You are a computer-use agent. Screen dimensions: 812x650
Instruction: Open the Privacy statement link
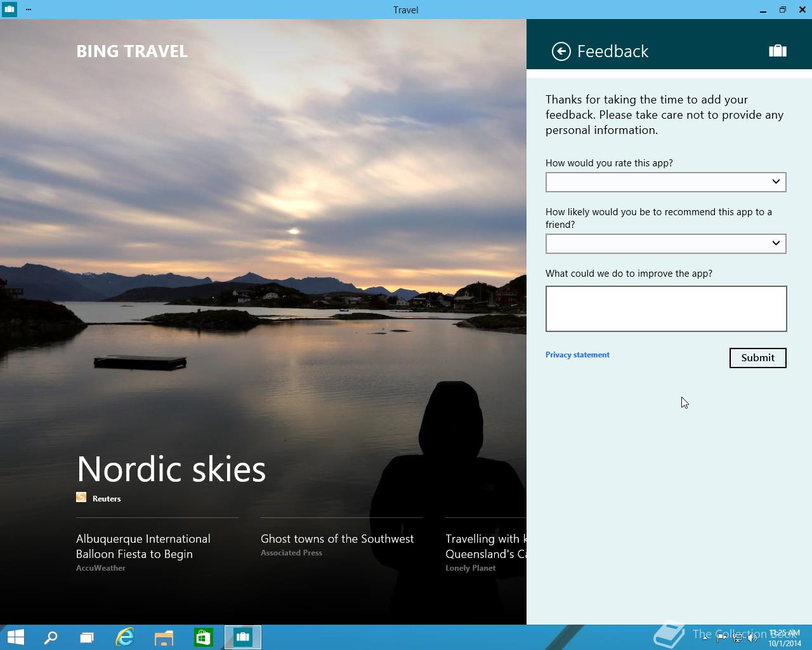577,355
